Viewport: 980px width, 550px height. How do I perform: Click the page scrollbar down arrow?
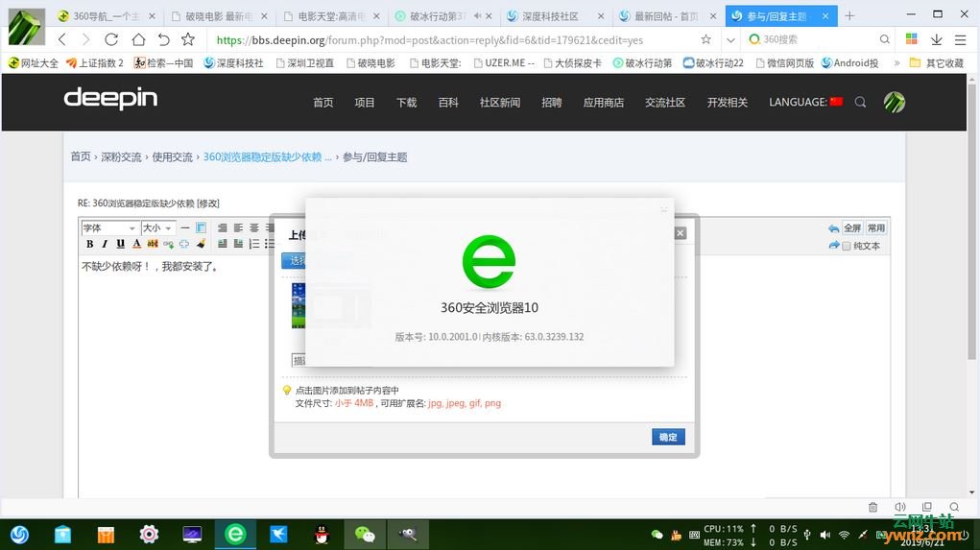tap(972, 492)
